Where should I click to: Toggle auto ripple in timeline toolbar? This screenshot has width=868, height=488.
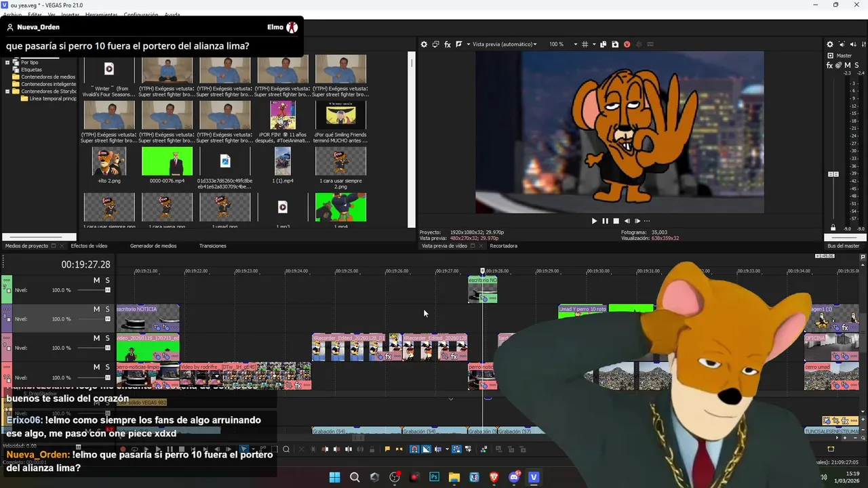(x=438, y=449)
